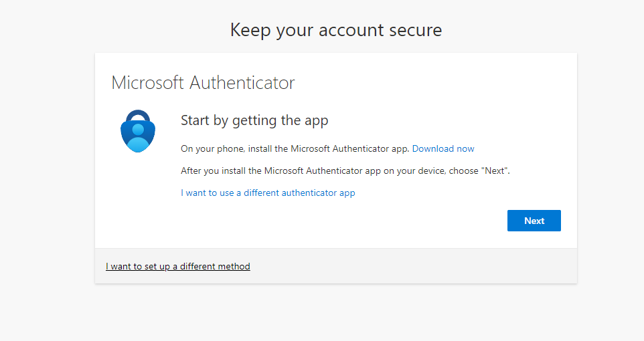
Task: Click the gray footer bar right of the method link
Action: (415, 266)
